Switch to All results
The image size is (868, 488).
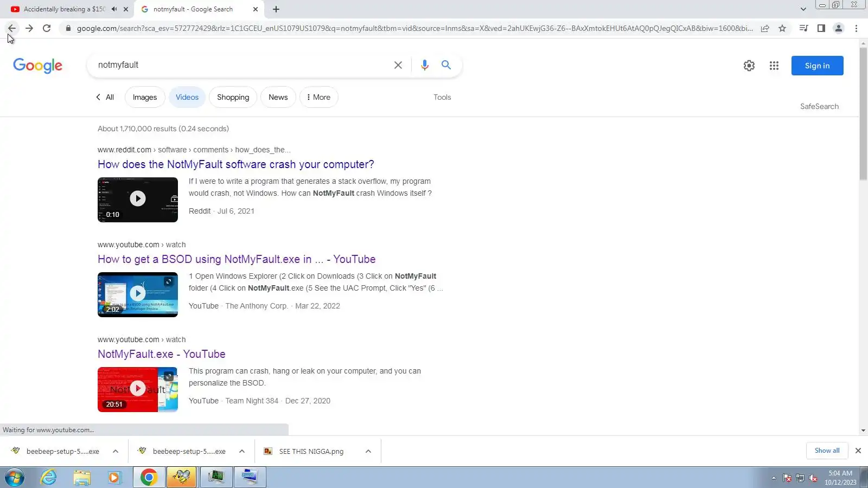tap(105, 97)
